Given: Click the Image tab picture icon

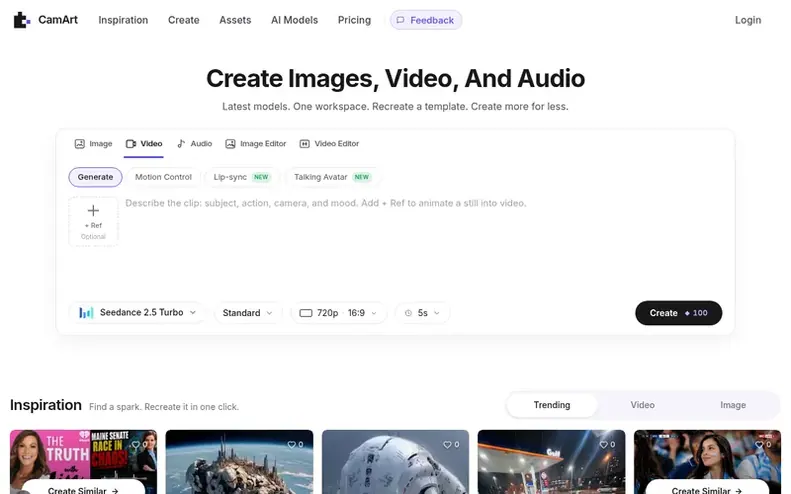Looking at the screenshot, I should (80, 144).
